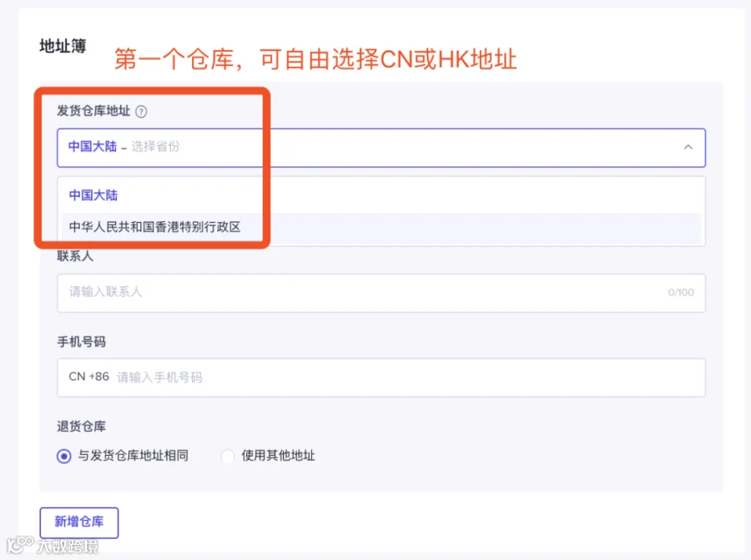Open the 发货仓库地址 region selector
The height and width of the screenshot is (560, 751).
pos(381,148)
